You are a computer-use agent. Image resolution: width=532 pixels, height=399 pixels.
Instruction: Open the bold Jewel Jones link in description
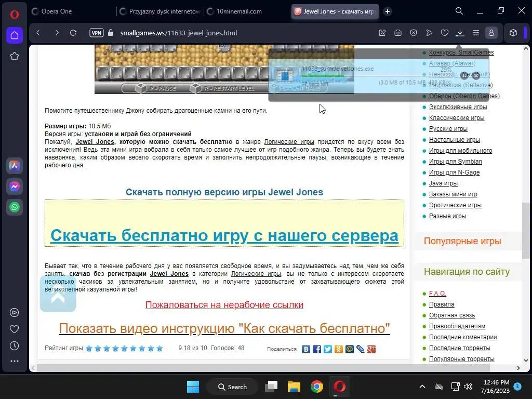(x=95, y=142)
